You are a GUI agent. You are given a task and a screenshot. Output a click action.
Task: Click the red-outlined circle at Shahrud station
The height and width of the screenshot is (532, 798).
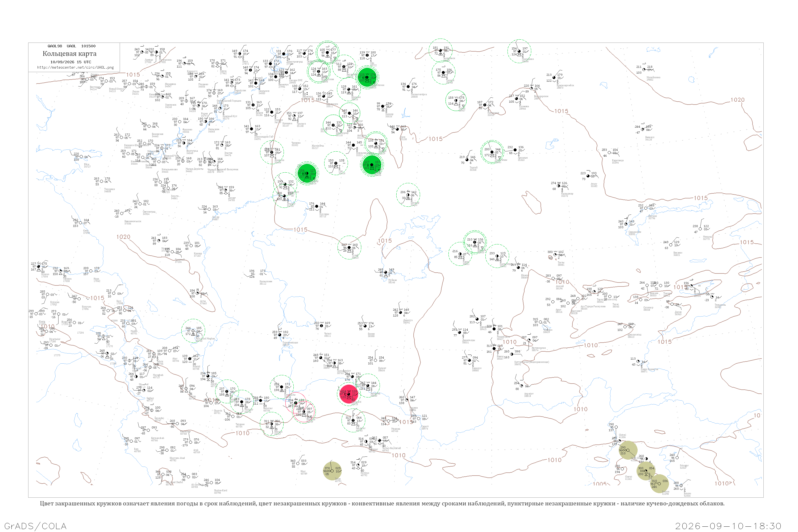point(304,412)
